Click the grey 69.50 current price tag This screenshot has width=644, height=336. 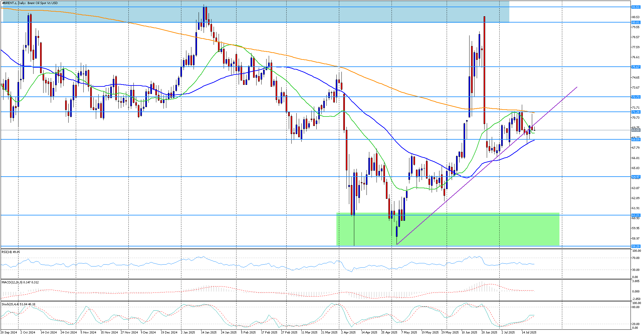coord(636,130)
